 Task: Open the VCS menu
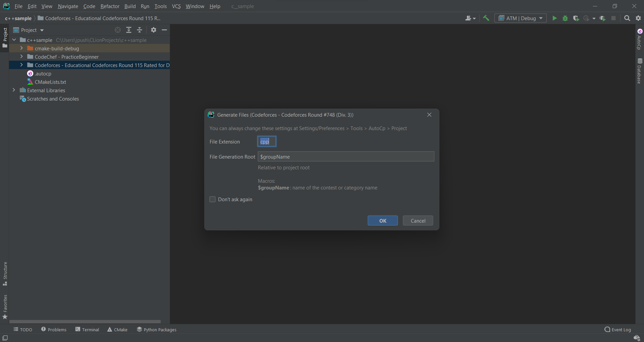click(x=176, y=6)
